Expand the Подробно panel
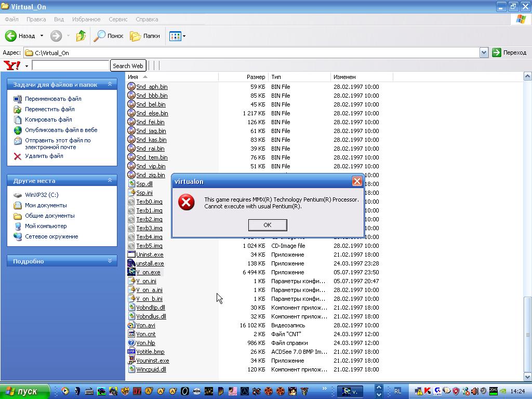 click(110, 261)
